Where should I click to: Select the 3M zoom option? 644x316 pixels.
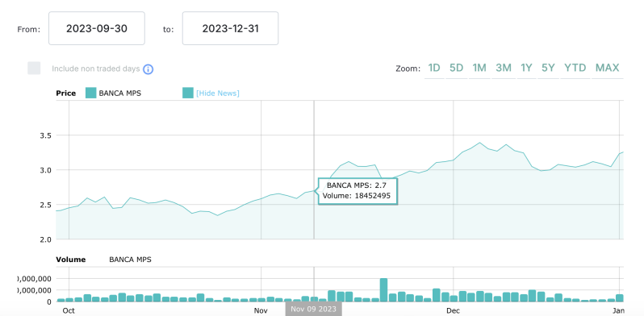click(504, 68)
